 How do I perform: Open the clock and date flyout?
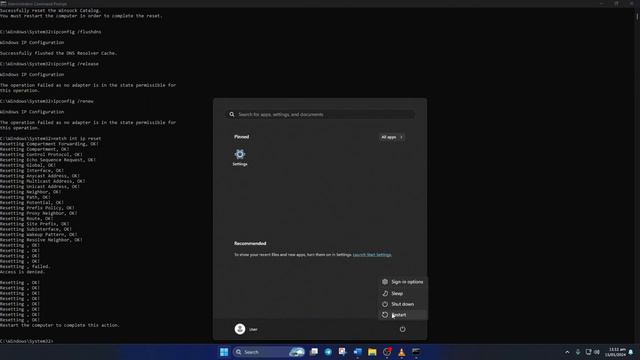point(616,352)
